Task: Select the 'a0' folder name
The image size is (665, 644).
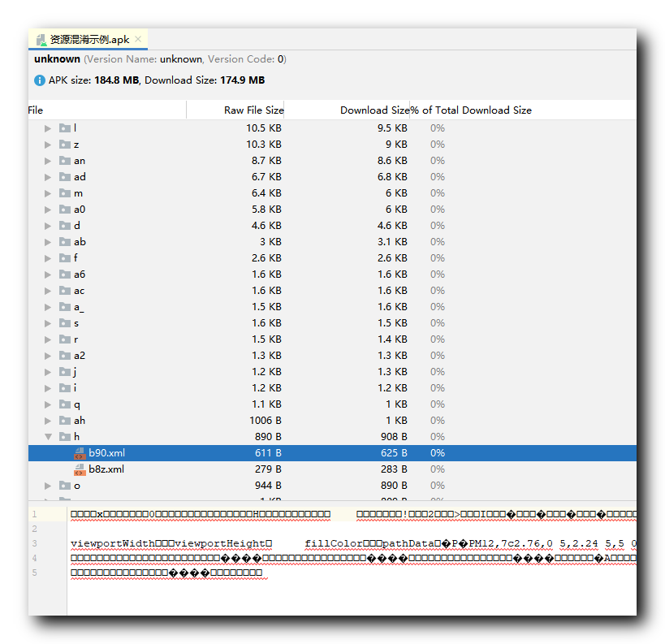Action: point(80,210)
